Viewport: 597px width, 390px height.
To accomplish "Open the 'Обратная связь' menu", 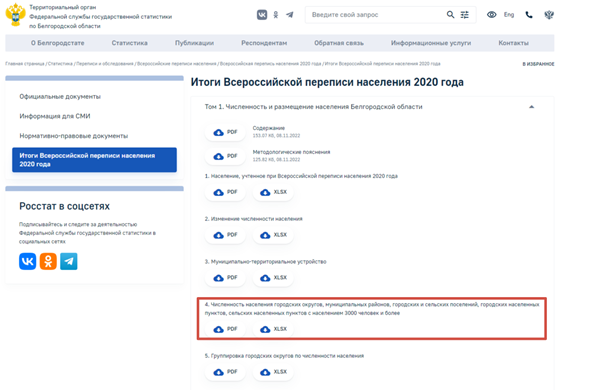I will pyautogui.click(x=338, y=43).
